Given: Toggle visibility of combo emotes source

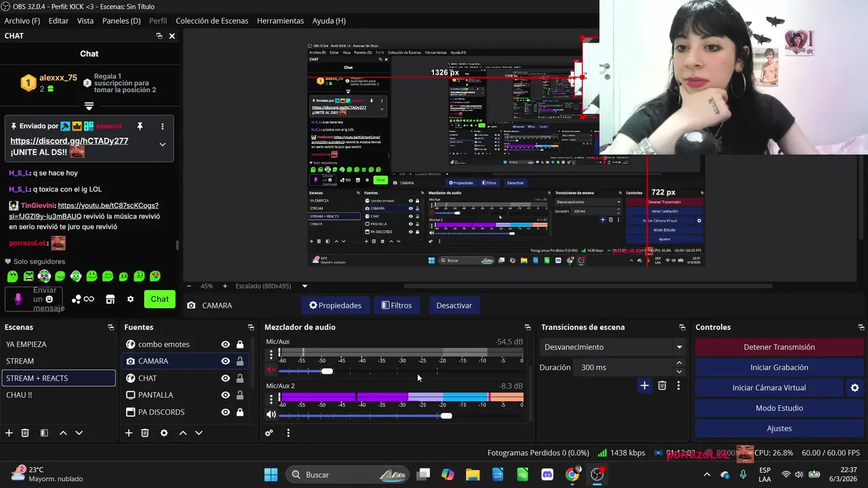Looking at the screenshot, I should point(225,344).
